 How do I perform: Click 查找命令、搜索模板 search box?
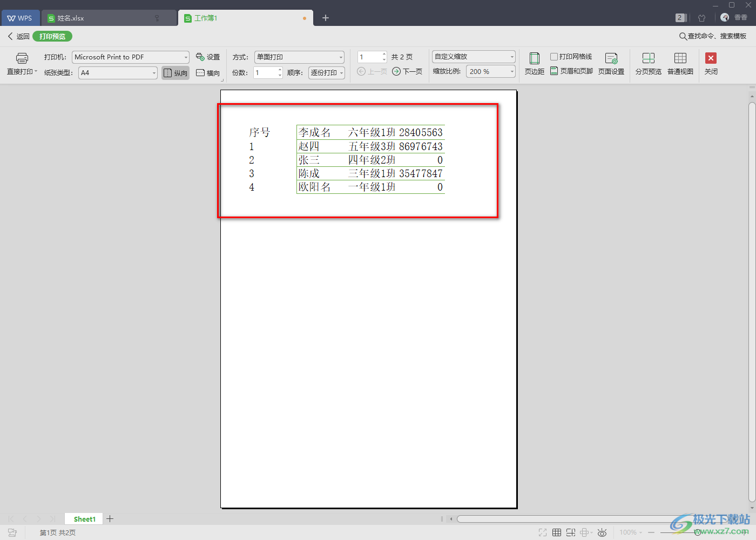click(x=713, y=36)
